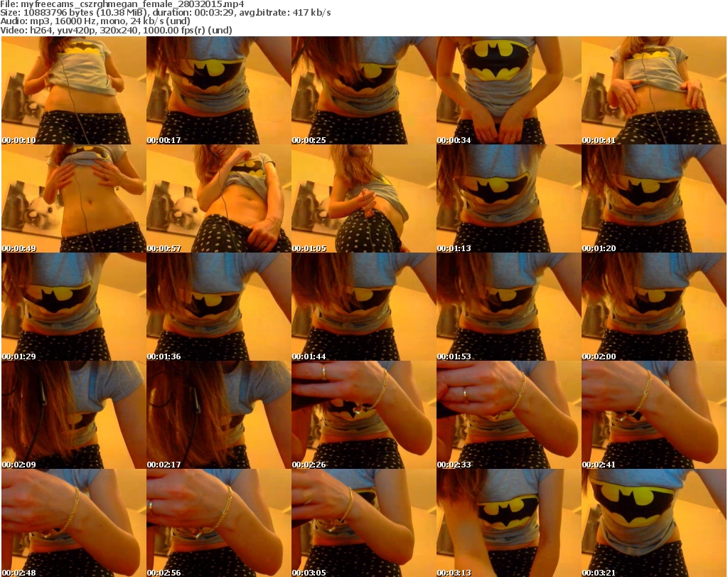Click the 'Audio: mp3, 16000 Hz' line
The image size is (728, 577).
coord(95,21)
